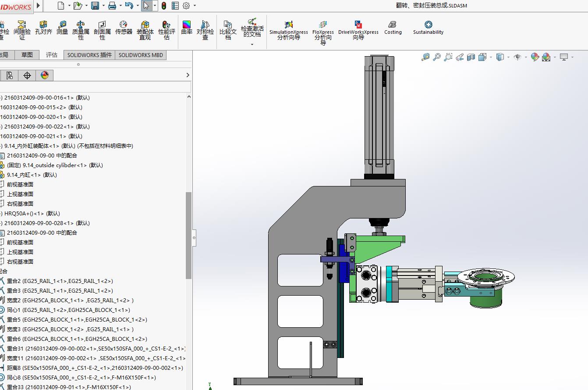The width and height of the screenshot is (588, 390).
Task: Click the 测量 (Measure) tool
Action: (x=62, y=28)
